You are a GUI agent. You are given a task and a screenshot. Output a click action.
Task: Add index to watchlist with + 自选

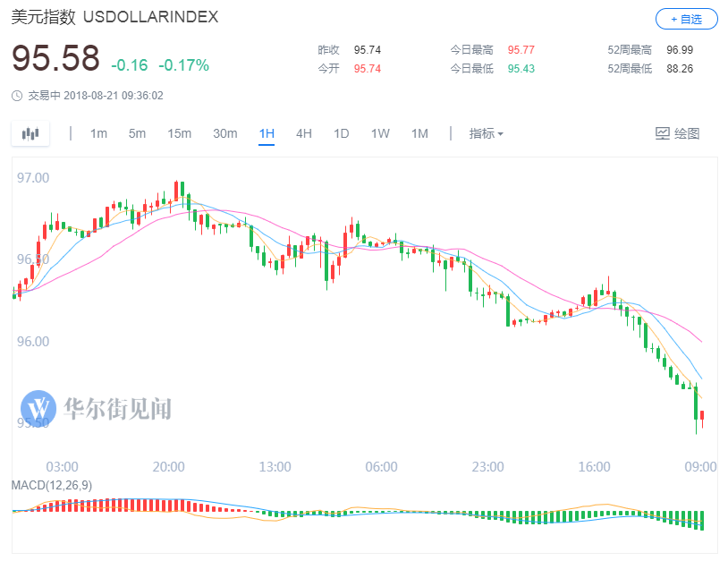686,19
